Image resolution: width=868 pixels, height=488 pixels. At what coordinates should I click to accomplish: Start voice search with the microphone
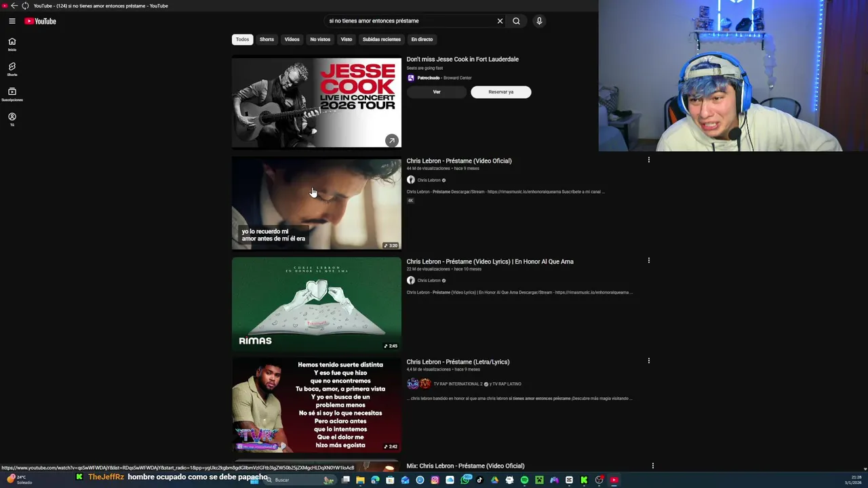(x=539, y=21)
